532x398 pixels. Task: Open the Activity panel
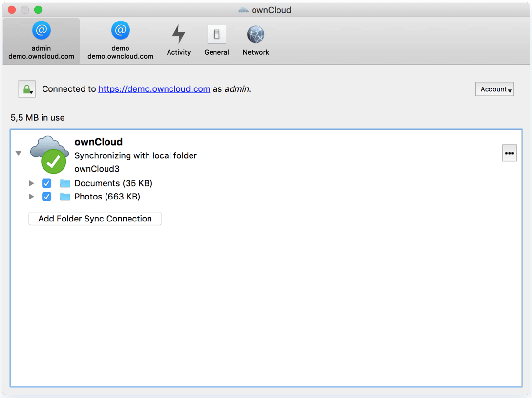(x=179, y=40)
